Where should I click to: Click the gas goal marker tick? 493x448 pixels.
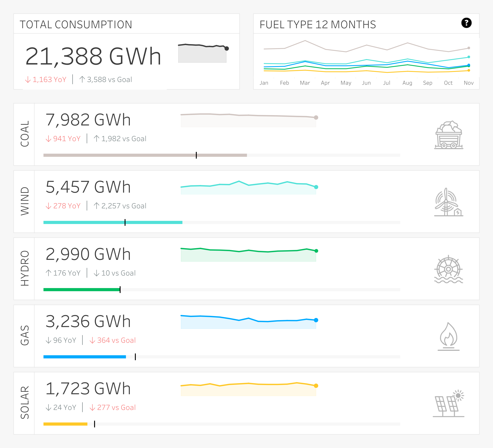[135, 357]
